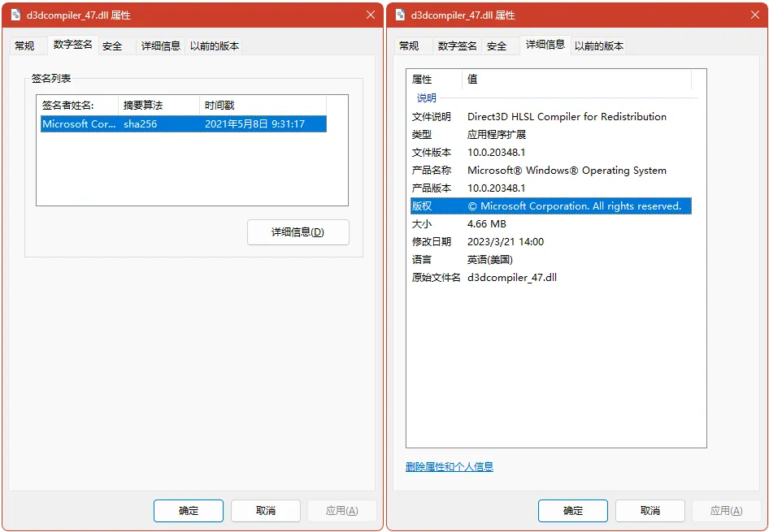Select the 产品版本 property label
769x532 pixels.
(x=431, y=188)
